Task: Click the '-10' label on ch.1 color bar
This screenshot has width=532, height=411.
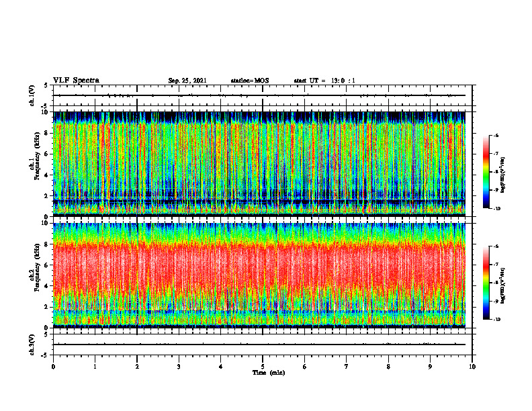Action: click(496, 209)
